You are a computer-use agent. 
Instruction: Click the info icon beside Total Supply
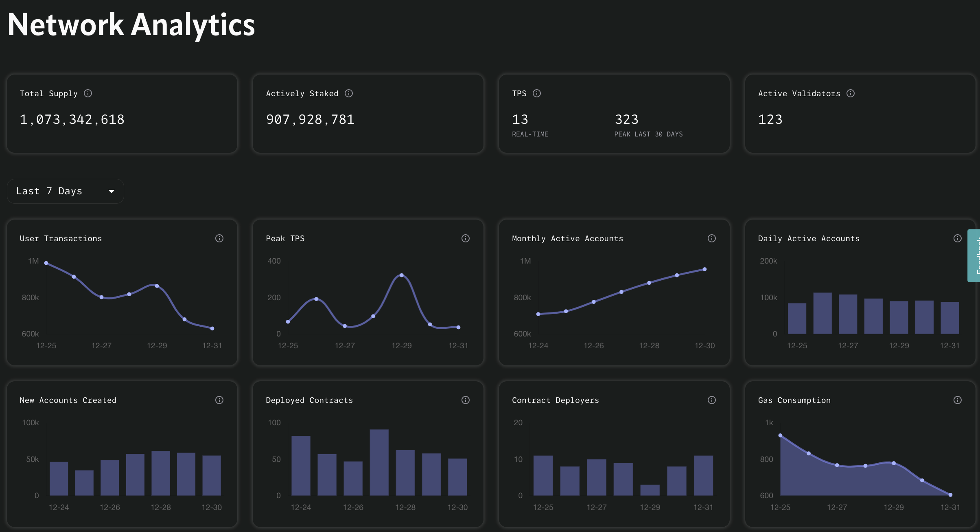[88, 93]
